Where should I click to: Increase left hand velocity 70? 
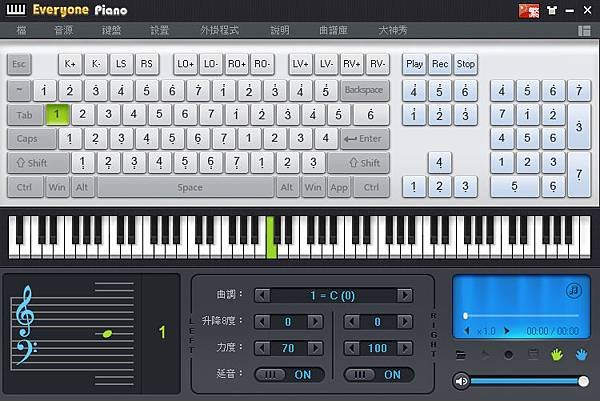pos(315,348)
